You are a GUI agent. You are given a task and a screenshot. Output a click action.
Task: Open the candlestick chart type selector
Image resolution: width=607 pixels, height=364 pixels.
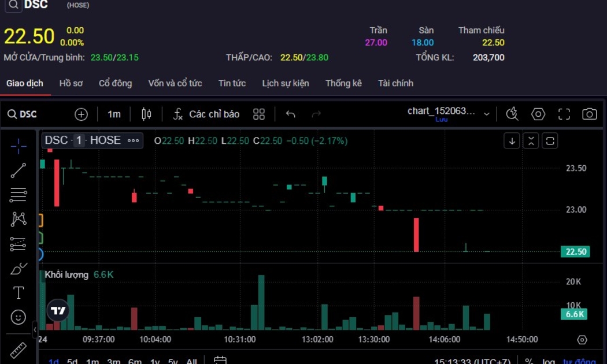point(146,114)
